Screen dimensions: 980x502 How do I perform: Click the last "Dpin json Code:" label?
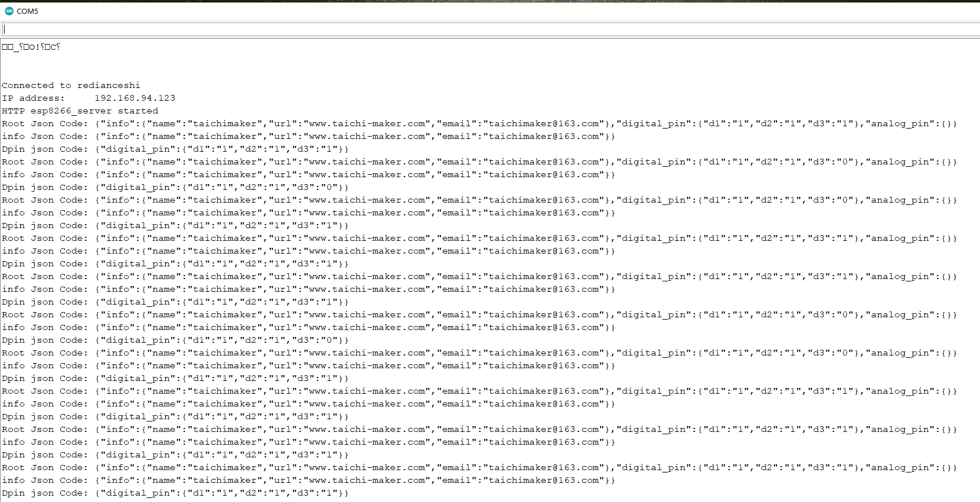click(x=45, y=493)
